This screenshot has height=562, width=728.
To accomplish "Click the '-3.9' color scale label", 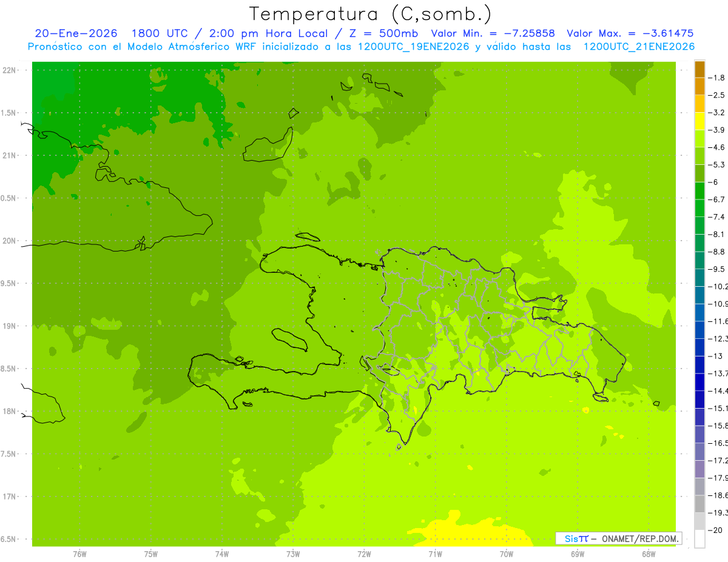I will (x=718, y=130).
